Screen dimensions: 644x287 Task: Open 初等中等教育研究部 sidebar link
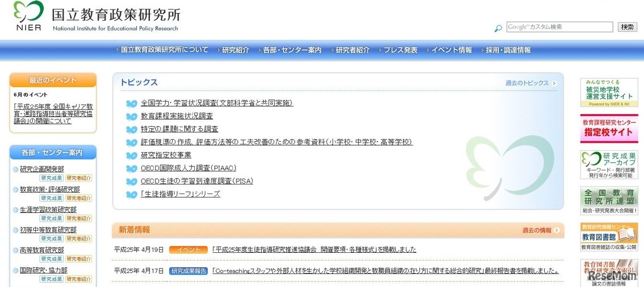pyautogui.click(x=48, y=230)
